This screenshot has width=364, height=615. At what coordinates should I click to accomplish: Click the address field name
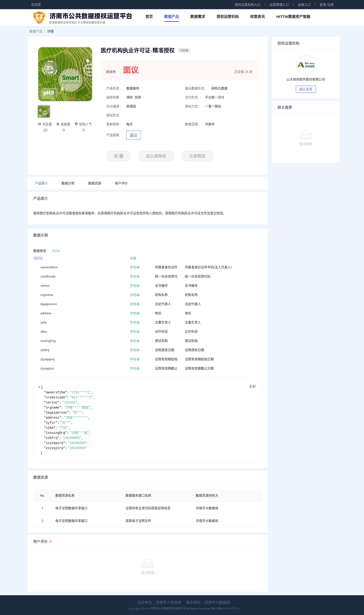46,313
